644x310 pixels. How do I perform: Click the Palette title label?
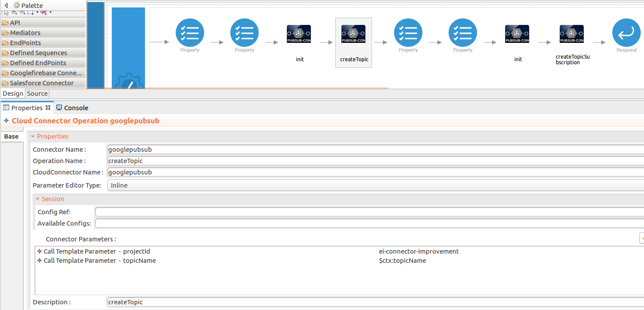pyautogui.click(x=32, y=6)
